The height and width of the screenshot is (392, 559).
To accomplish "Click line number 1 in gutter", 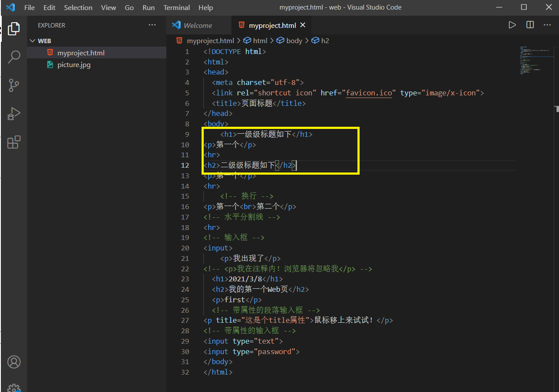I will click(x=187, y=51).
